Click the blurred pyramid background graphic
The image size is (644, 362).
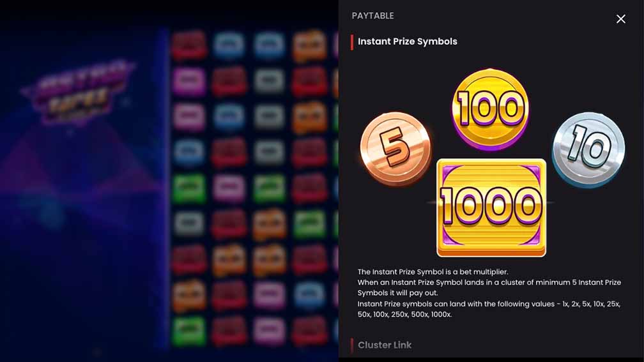tap(78, 164)
